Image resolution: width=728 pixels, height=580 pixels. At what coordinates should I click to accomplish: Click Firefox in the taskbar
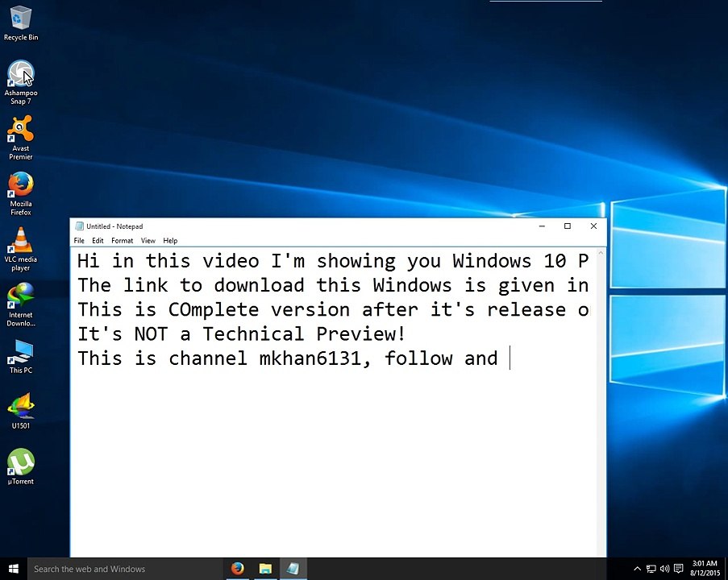[x=237, y=569]
